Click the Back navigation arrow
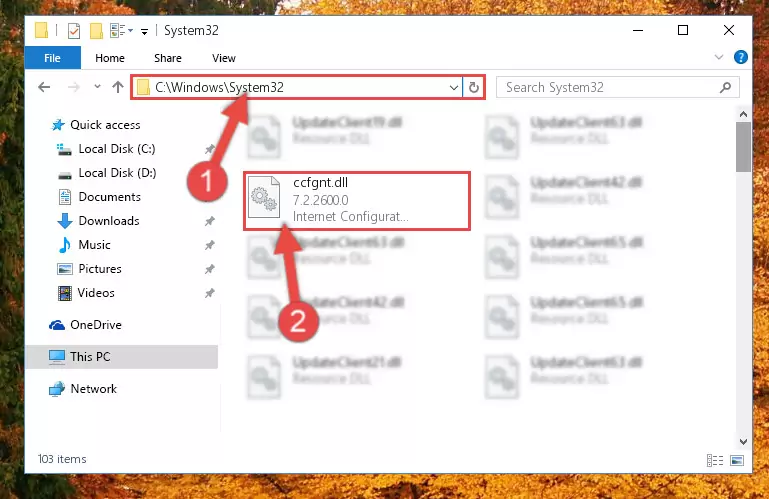This screenshot has width=769, height=499. pyautogui.click(x=44, y=87)
